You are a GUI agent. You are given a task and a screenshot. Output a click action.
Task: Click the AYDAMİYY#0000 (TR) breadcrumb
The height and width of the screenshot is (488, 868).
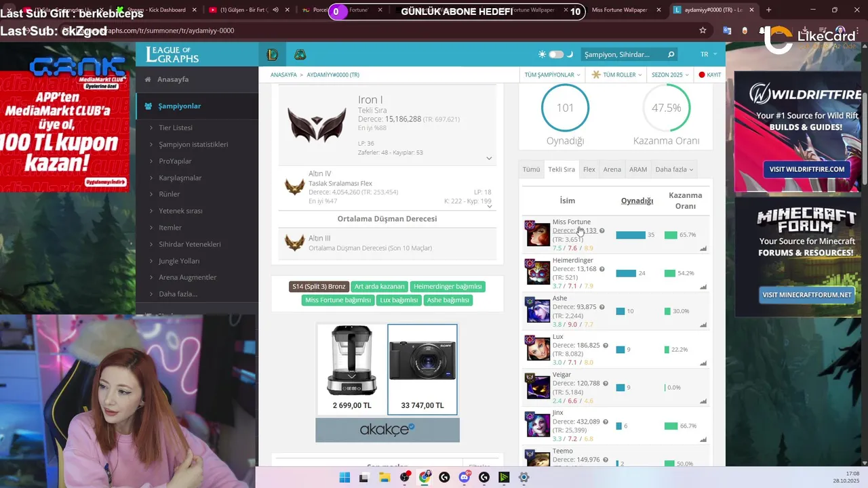333,75
